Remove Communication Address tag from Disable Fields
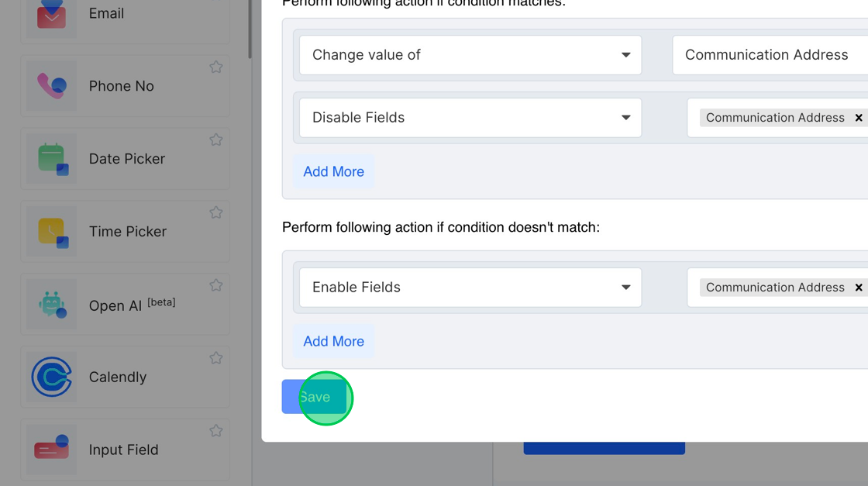The width and height of the screenshot is (868, 486). click(858, 118)
